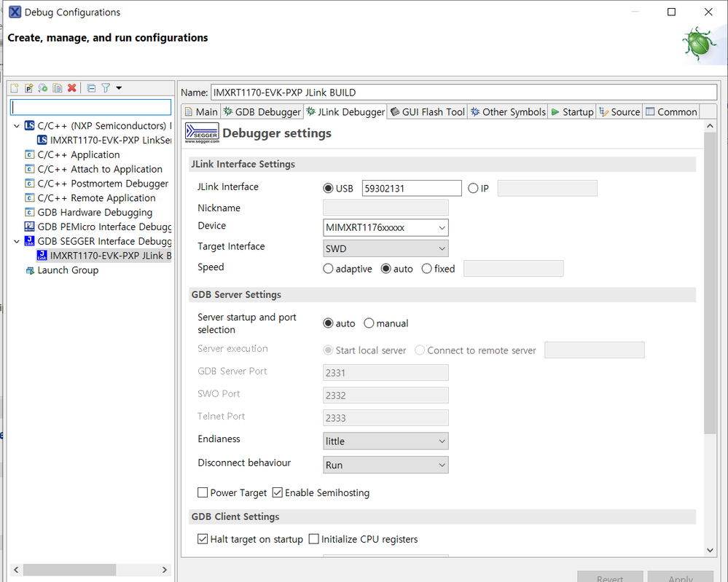The height and width of the screenshot is (582, 728).
Task: Select manual server startup radio button
Action: 369,323
